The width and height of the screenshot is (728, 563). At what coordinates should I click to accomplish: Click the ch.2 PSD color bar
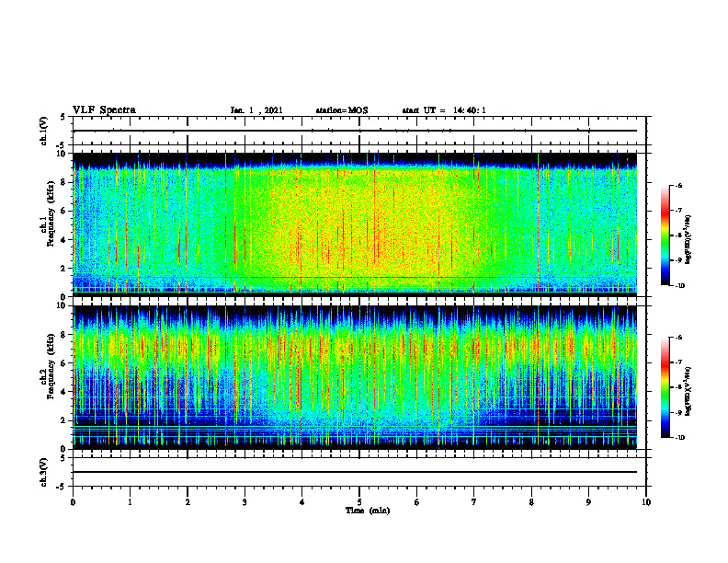665,387
